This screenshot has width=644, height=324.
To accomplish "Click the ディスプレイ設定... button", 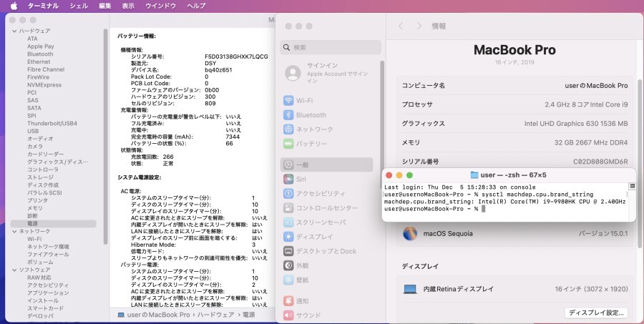I will click(596, 313).
